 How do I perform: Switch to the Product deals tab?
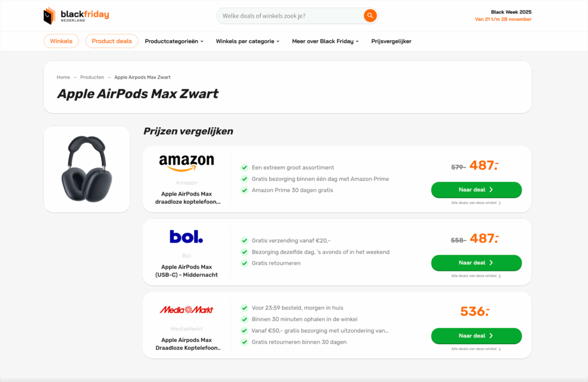(x=112, y=41)
